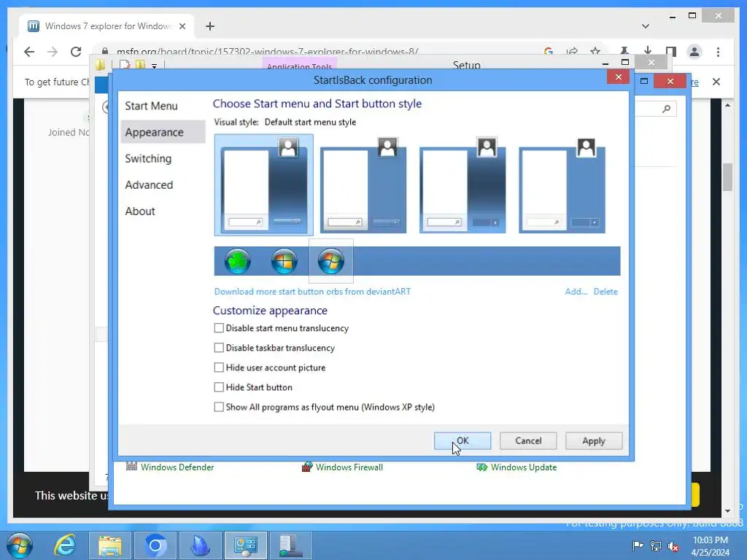Open quick access toolbar dropdown in Setup window
This screenshot has height=560, width=747.
point(155,66)
